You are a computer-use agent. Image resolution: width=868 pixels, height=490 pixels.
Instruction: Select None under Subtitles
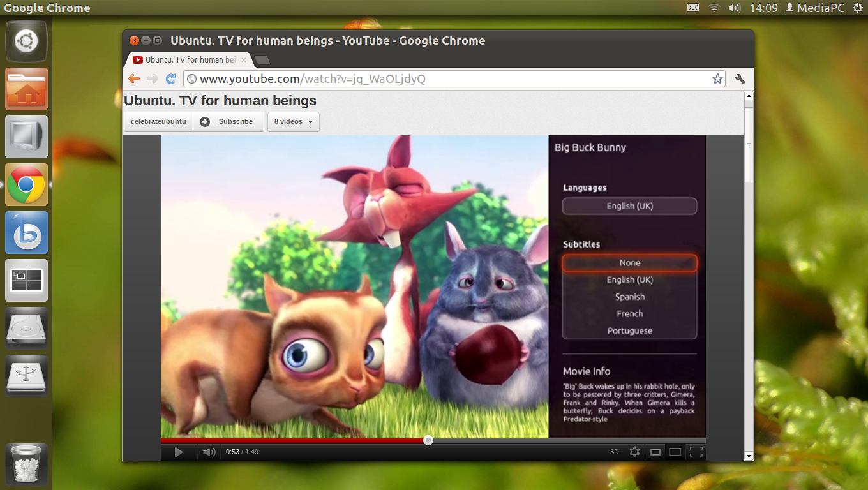point(629,263)
